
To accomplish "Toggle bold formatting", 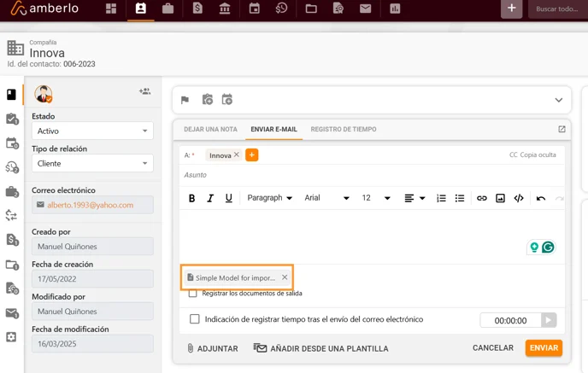I will pos(191,198).
